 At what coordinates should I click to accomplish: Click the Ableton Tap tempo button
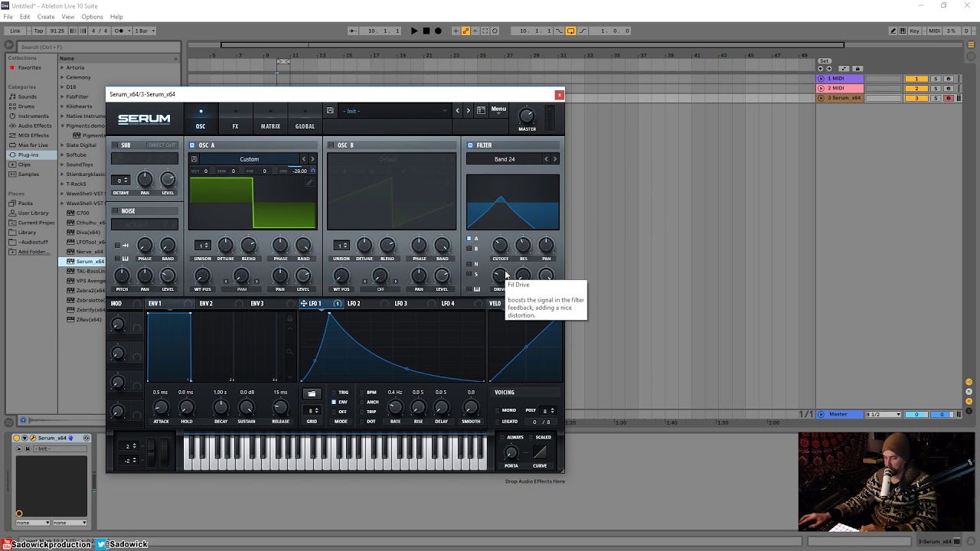pyautogui.click(x=38, y=31)
